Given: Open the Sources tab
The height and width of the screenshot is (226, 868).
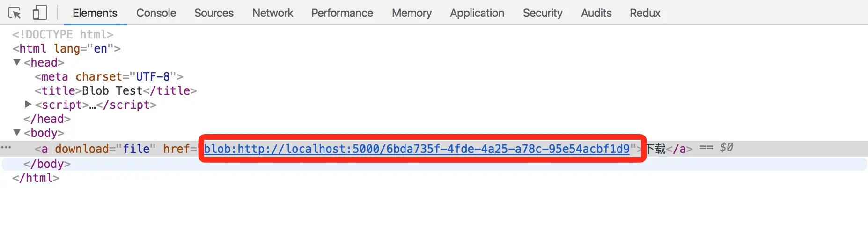Looking at the screenshot, I should click(214, 13).
